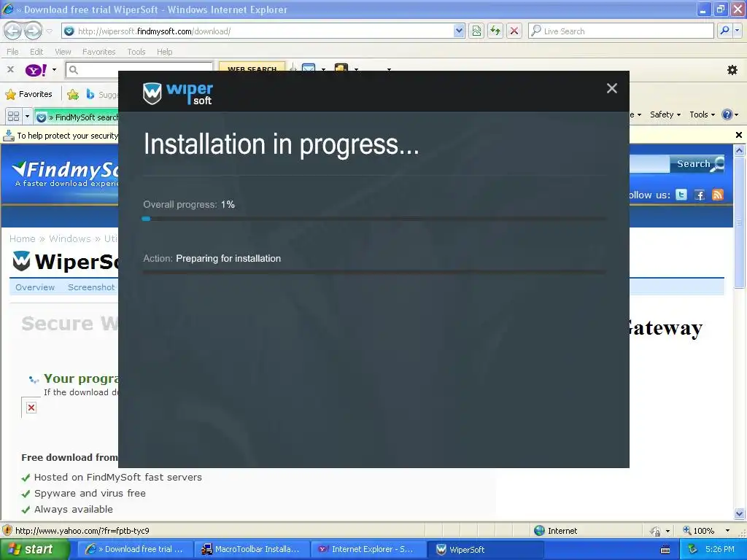747x560 pixels.
Task: Open Yahoo toolbar settings gear
Action: click(732, 70)
